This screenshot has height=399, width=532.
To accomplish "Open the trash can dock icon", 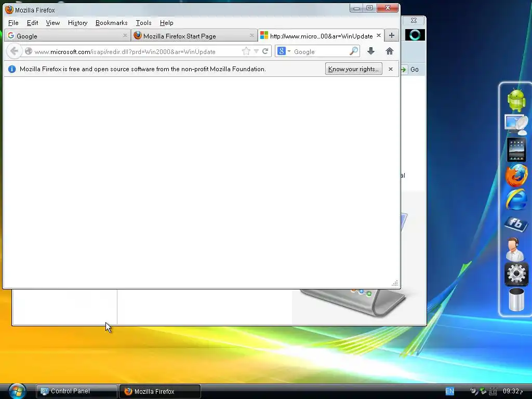I will click(x=516, y=299).
